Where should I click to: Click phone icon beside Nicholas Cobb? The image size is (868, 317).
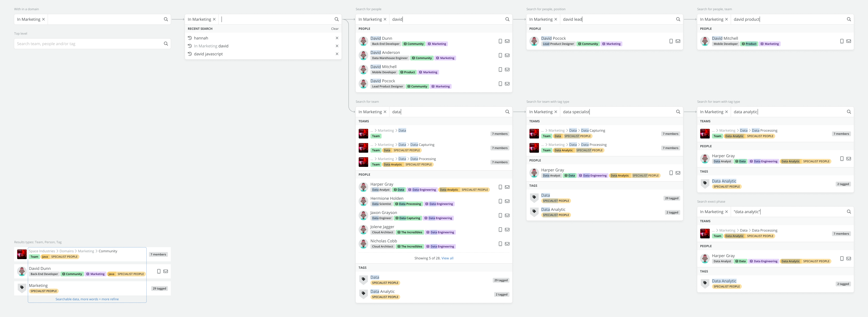500,244
